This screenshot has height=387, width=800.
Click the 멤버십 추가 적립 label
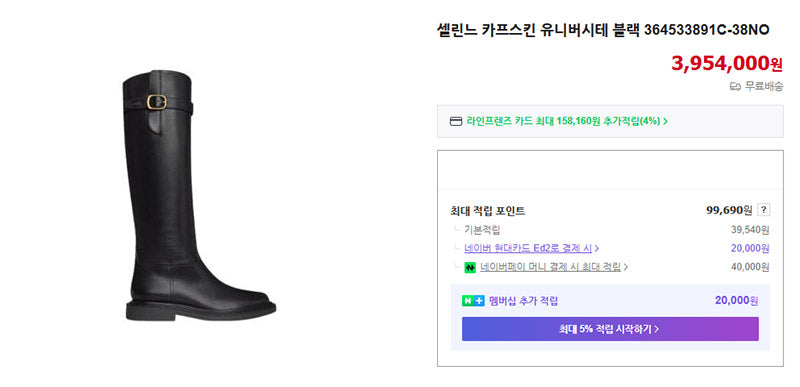click(x=523, y=301)
